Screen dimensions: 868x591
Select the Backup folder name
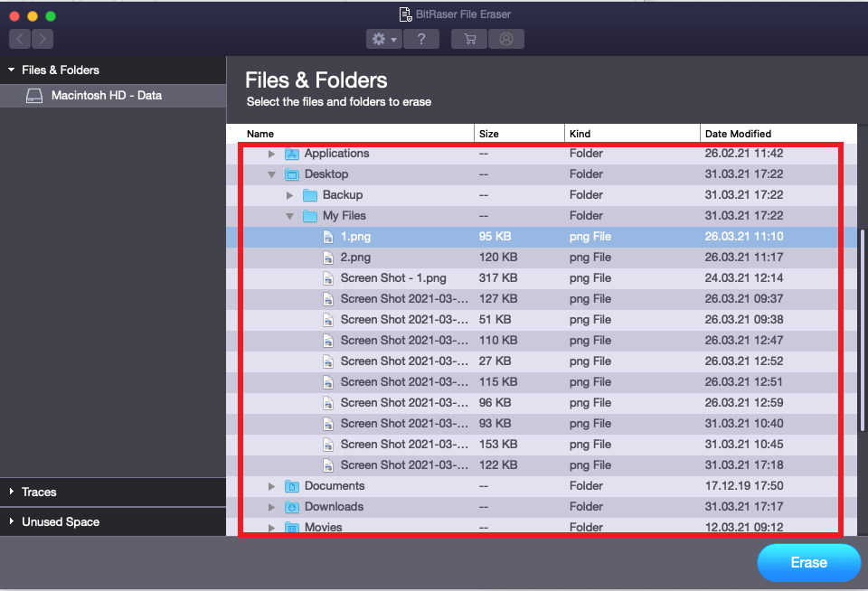[343, 195]
